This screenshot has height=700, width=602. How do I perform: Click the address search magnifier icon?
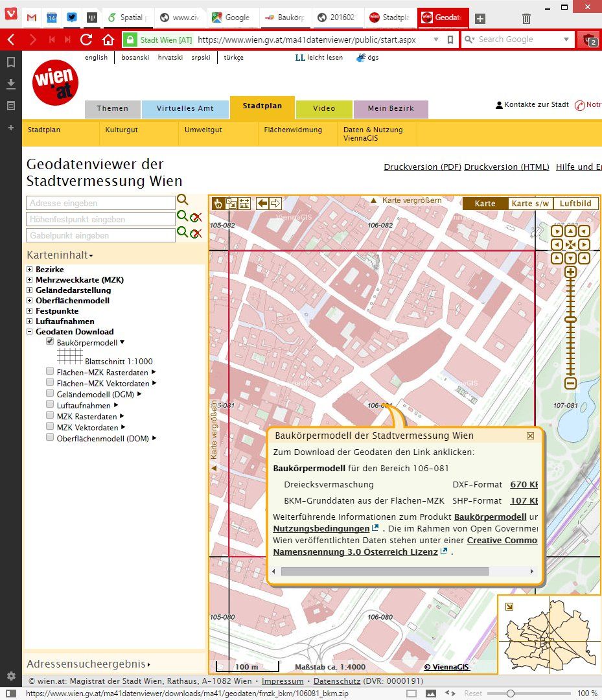click(x=183, y=200)
